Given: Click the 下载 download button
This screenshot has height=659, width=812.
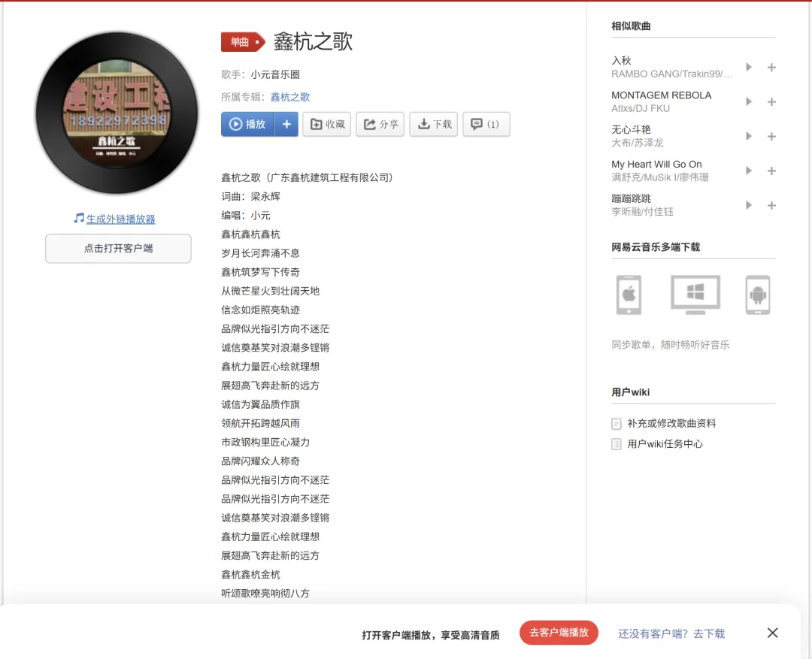Looking at the screenshot, I should tap(434, 124).
